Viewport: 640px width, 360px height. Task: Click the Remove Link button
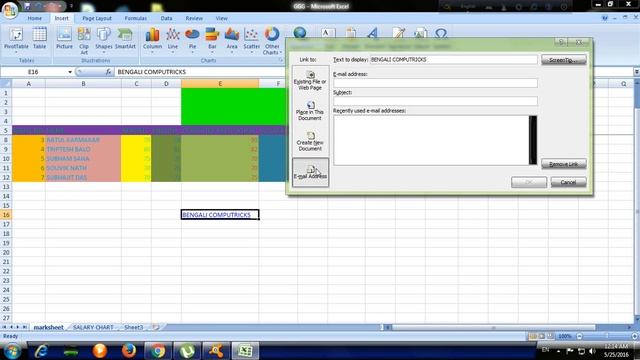point(564,164)
